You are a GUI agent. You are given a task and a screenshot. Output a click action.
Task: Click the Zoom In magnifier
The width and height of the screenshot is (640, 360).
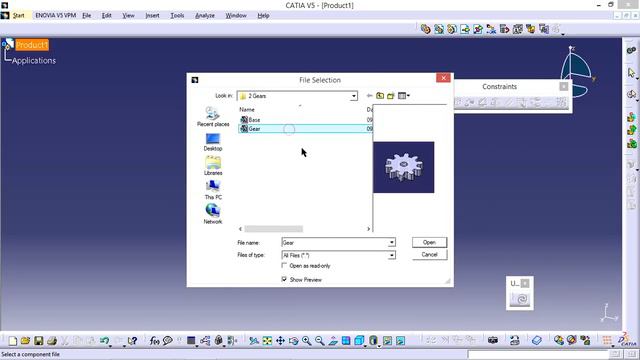(x=307, y=340)
